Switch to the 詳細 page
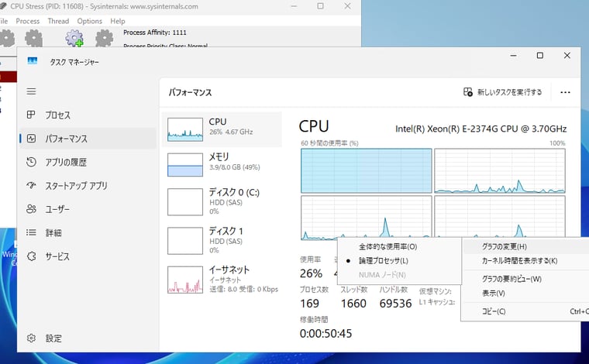589x364 pixels. tap(88, 232)
